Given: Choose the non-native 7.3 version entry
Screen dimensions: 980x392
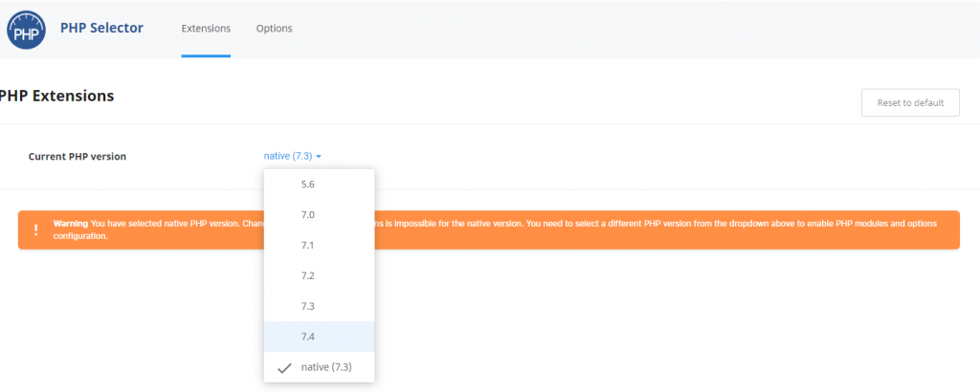Looking at the screenshot, I should pyautogui.click(x=308, y=306).
